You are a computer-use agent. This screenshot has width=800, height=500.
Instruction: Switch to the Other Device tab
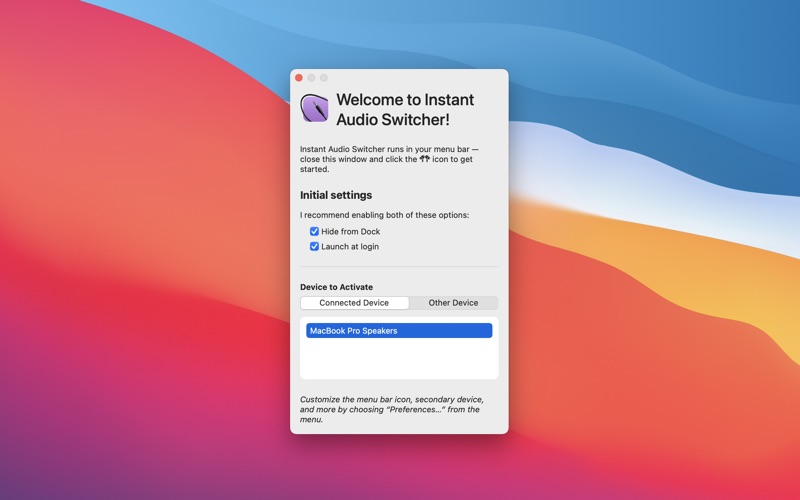pos(453,303)
